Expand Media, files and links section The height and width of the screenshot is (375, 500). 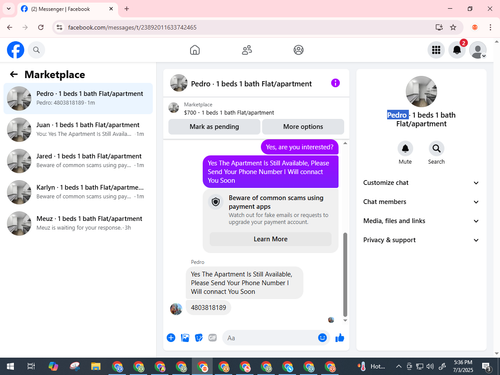point(421,221)
